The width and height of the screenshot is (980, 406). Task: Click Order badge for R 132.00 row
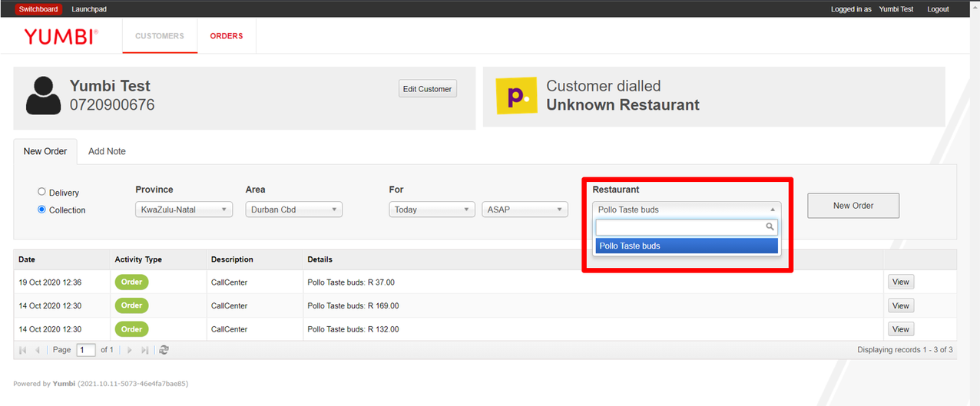click(x=131, y=328)
